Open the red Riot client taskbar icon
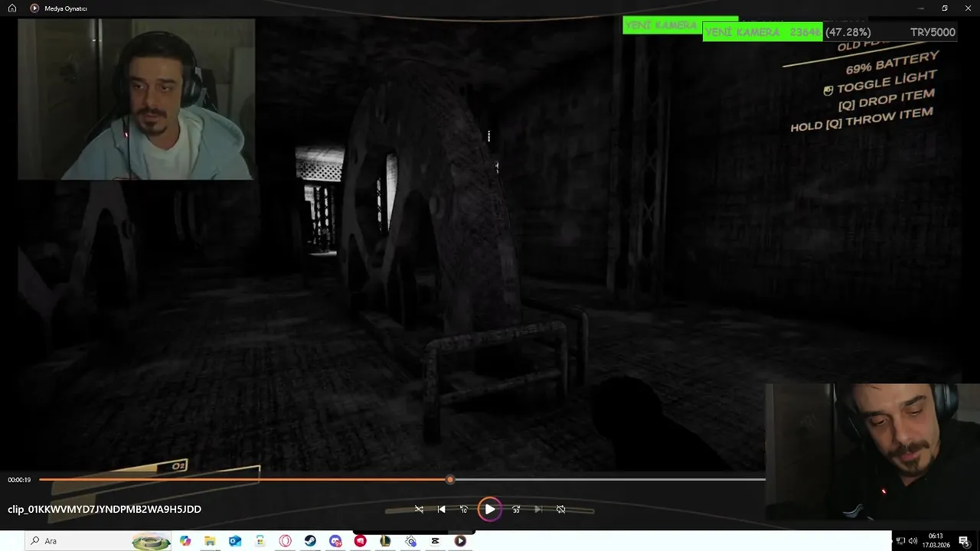Viewport: 980px width, 551px height. tap(360, 541)
